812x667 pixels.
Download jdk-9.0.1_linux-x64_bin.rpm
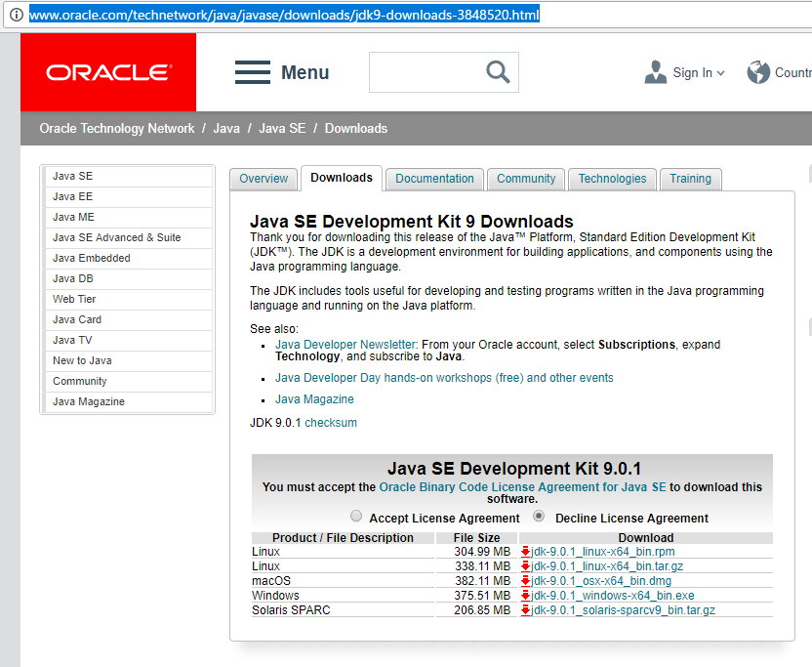603,552
